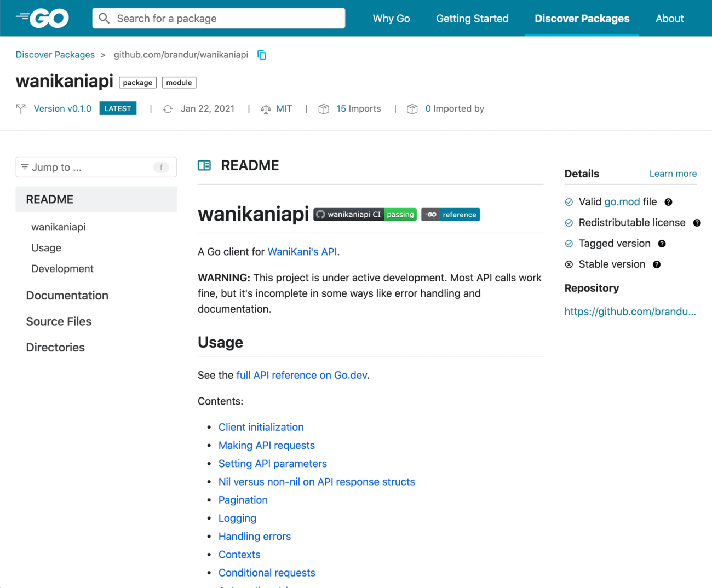Expand the Documentation section in sidebar
The image size is (712, 588).
coord(67,295)
